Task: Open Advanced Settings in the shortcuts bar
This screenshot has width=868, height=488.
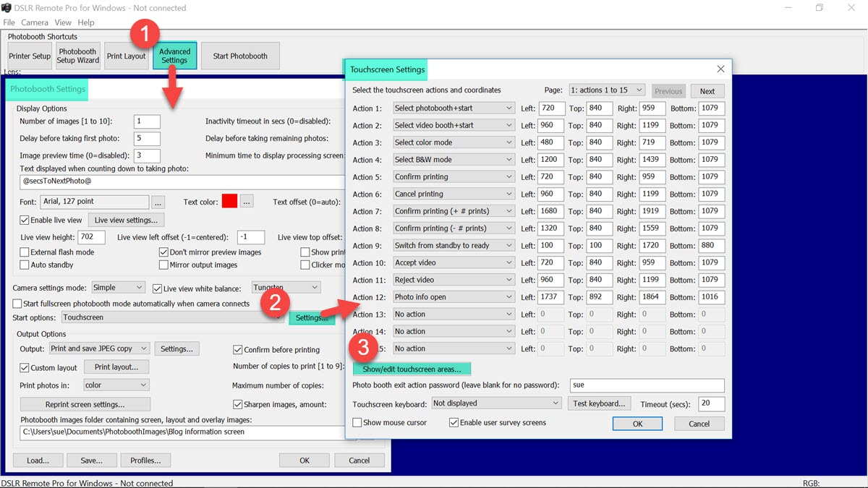Action: pos(174,56)
